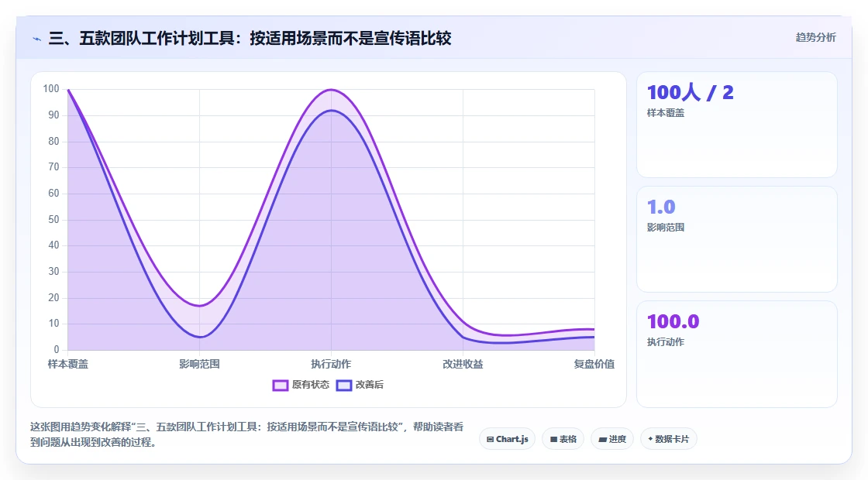The width and height of the screenshot is (868, 480).
Task: Toggle the 改善后 legend entry
Action: click(x=360, y=385)
